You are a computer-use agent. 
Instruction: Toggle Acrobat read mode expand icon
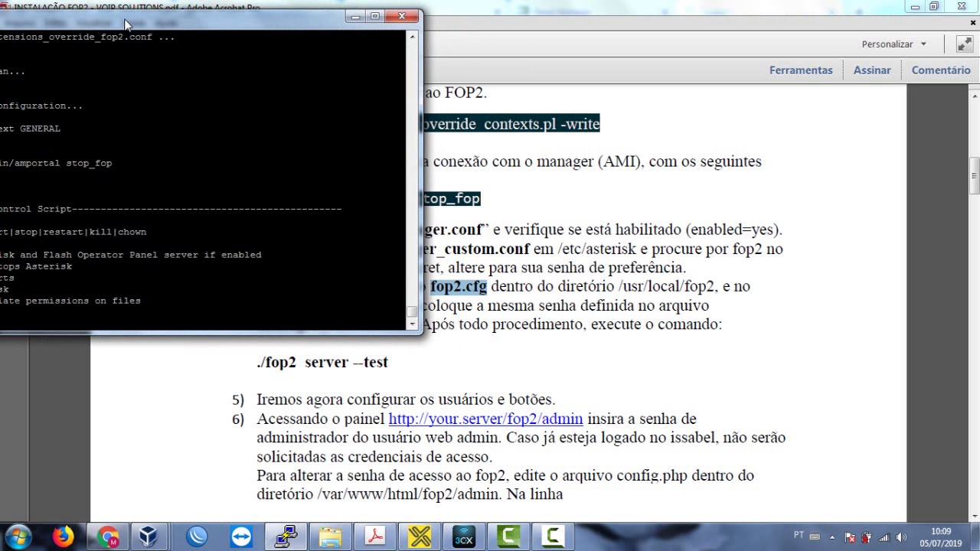(964, 44)
